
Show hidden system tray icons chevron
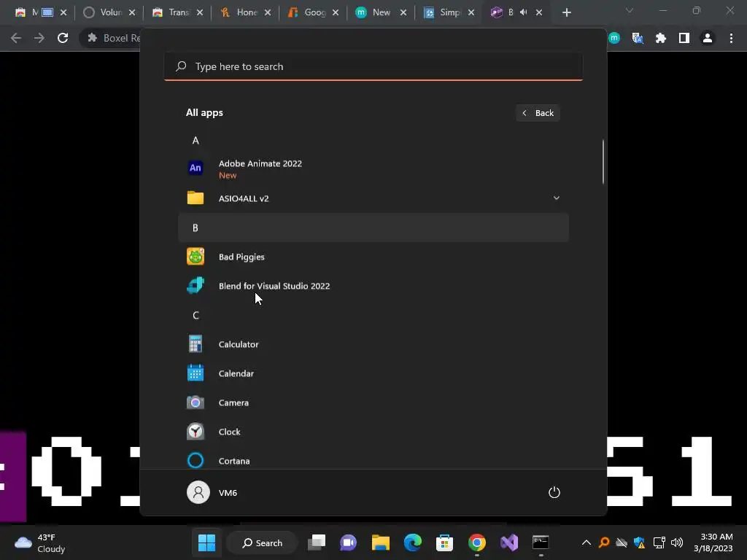[x=587, y=542]
